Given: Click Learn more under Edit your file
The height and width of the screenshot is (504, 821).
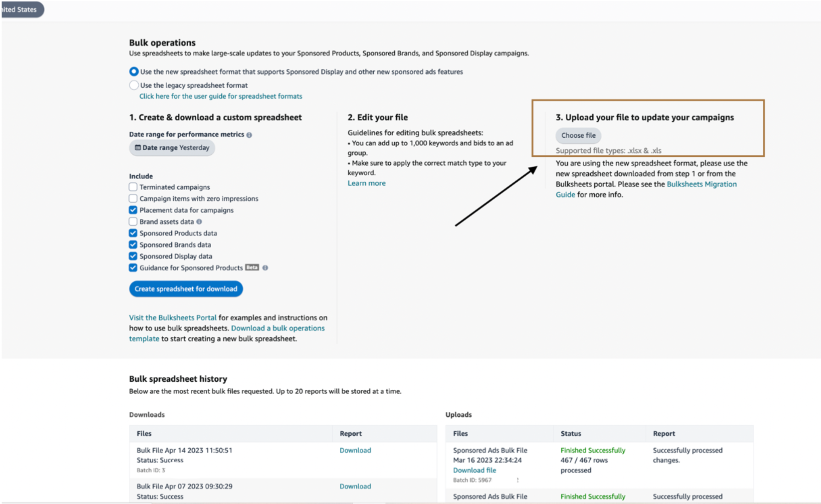Looking at the screenshot, I should click(366, 183).
